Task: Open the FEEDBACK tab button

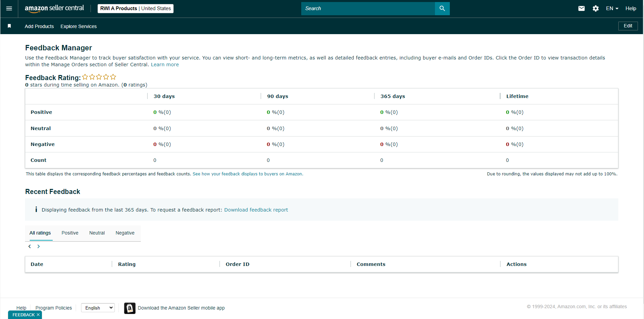Action: coord(24,315)
